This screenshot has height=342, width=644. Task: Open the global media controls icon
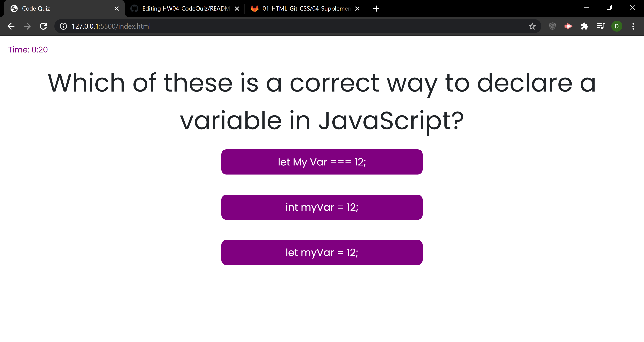click(x=601, y=26)
